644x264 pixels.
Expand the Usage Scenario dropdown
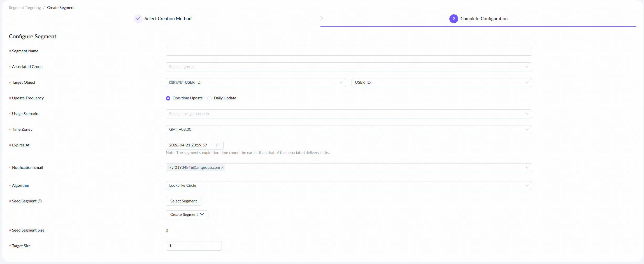348,114
